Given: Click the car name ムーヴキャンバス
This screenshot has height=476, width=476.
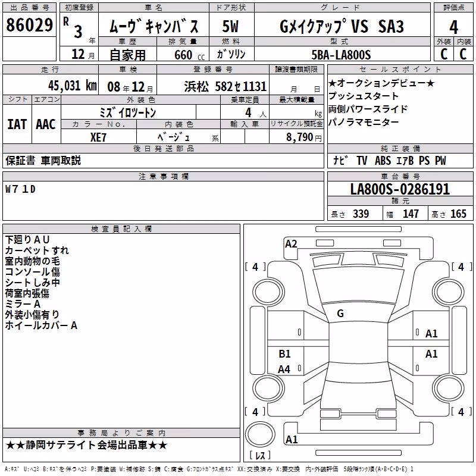Looking at the screenshot, I should click(154, 26).
